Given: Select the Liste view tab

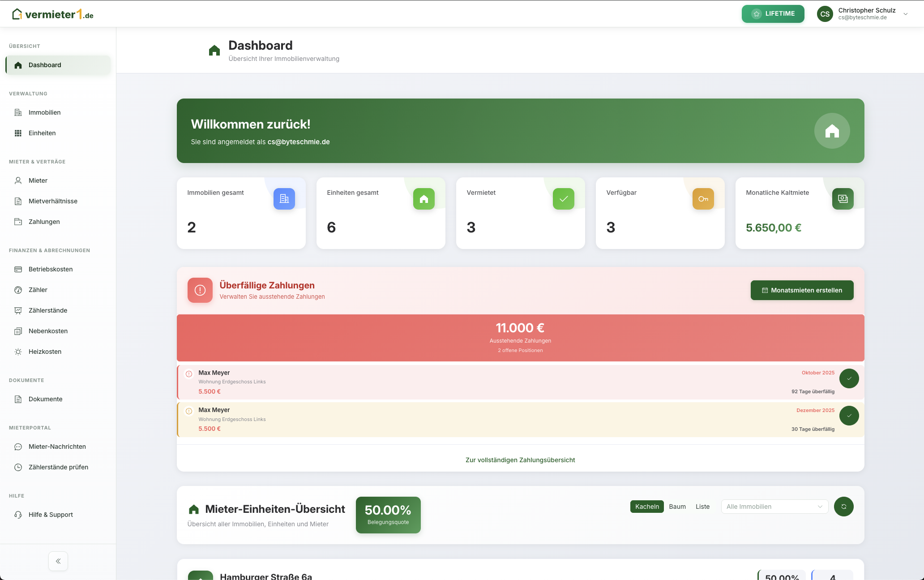Looking at the screenshot, I should pos(702,506).
